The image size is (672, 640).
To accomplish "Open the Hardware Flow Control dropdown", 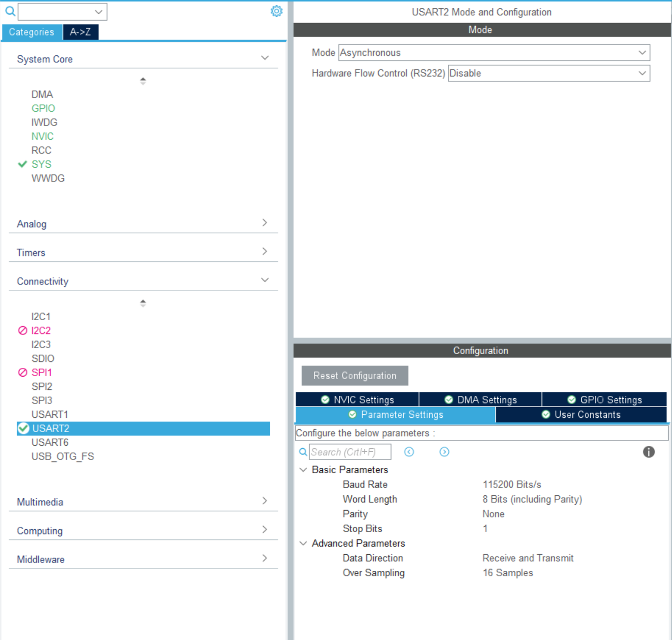I will 549,74.
